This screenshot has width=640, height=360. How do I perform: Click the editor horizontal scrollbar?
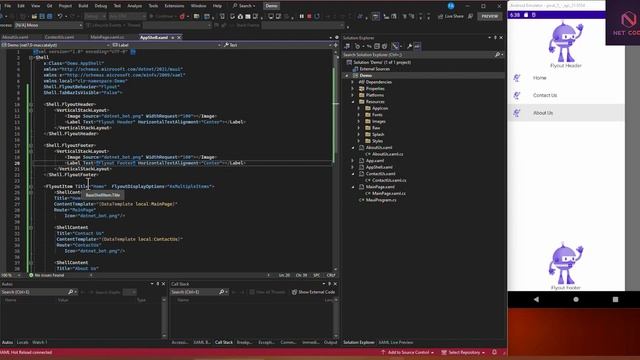(179, 276)
